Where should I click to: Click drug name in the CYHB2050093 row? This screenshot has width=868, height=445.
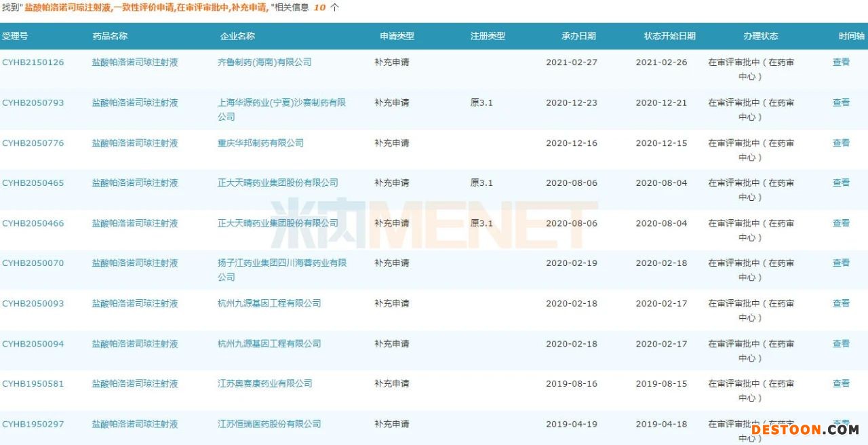pyautogui.click(x=135, y=304)
